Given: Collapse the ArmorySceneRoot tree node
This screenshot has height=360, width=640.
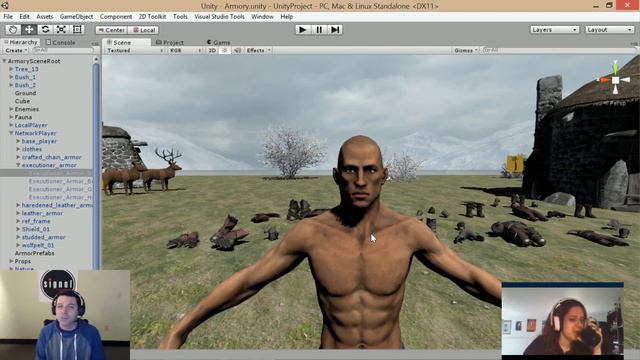Looking at the screenshot, I should 4,61.
